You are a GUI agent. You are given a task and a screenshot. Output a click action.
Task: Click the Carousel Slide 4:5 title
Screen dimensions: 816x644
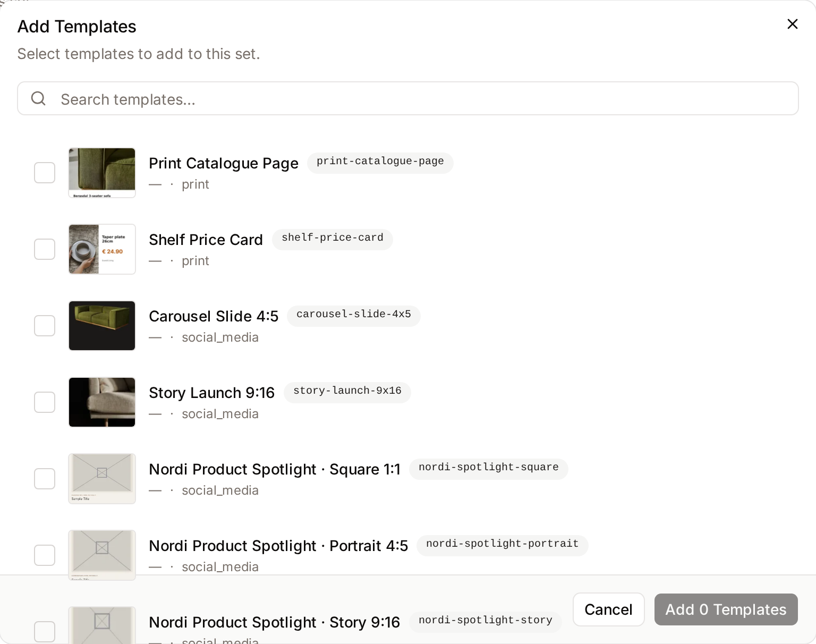point(214,316)
